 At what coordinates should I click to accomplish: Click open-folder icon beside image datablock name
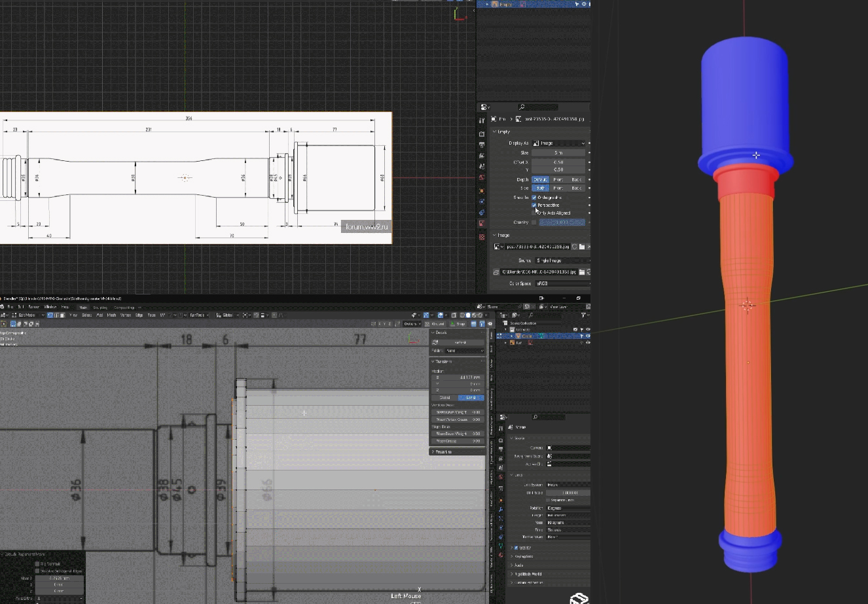click(x=581, y=247)
